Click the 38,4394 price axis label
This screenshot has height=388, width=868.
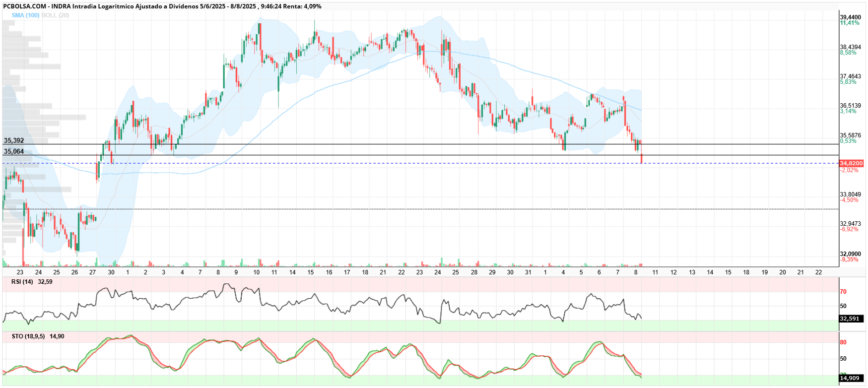[851, 47]
